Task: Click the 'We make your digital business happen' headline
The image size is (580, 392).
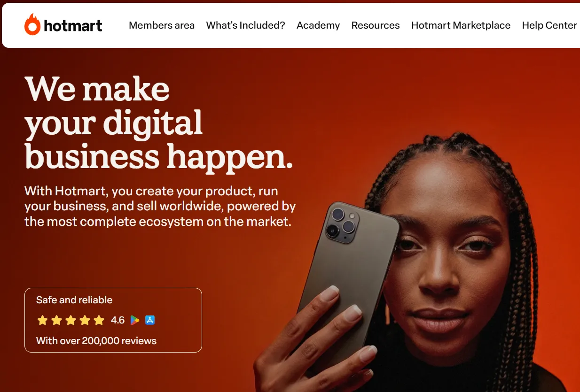Action: pos(159,123)
